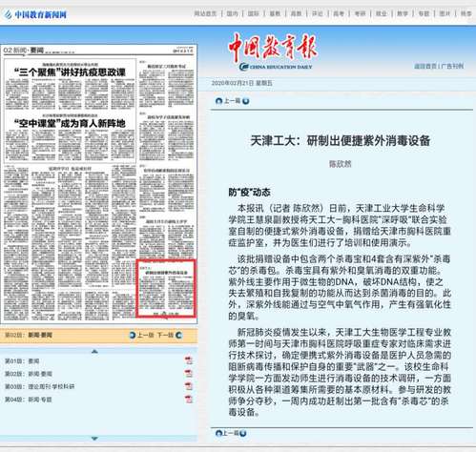
Task: Click 下一版 next page link
Action: (x=166, y=335)
